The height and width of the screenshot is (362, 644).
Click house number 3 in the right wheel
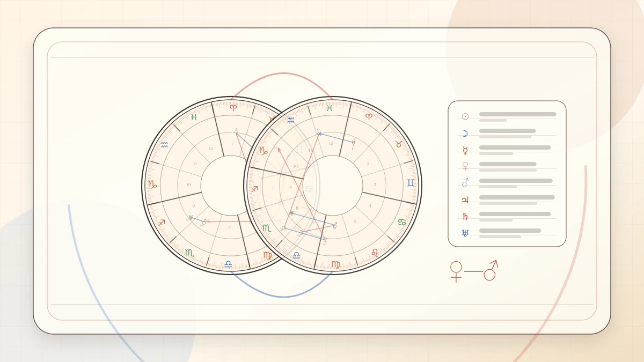375,184
